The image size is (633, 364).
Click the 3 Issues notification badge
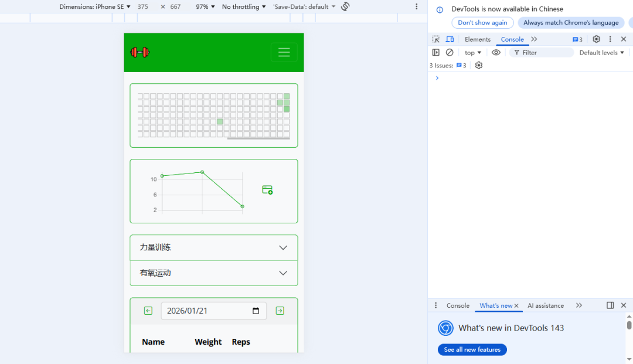click(448, 65)
